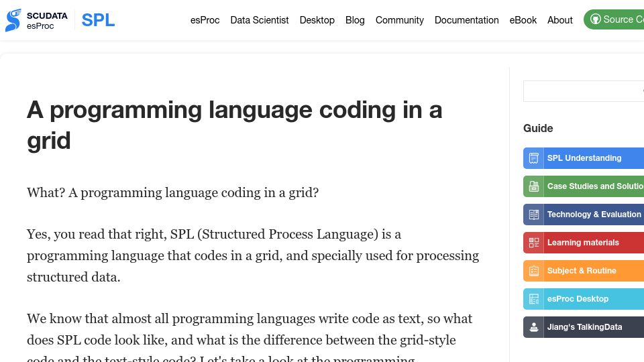The image size is (644, 362).
Task: Open the Documentation menu item
Action: click(x=467, y=20)
